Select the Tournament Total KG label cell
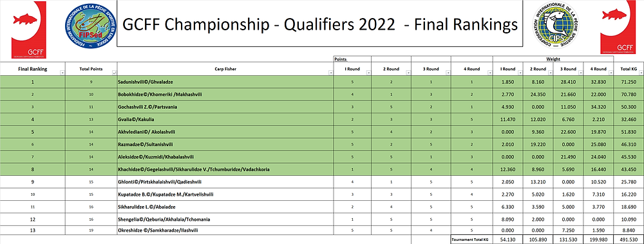Screen dimensions: 644x244 pos(471,239)
